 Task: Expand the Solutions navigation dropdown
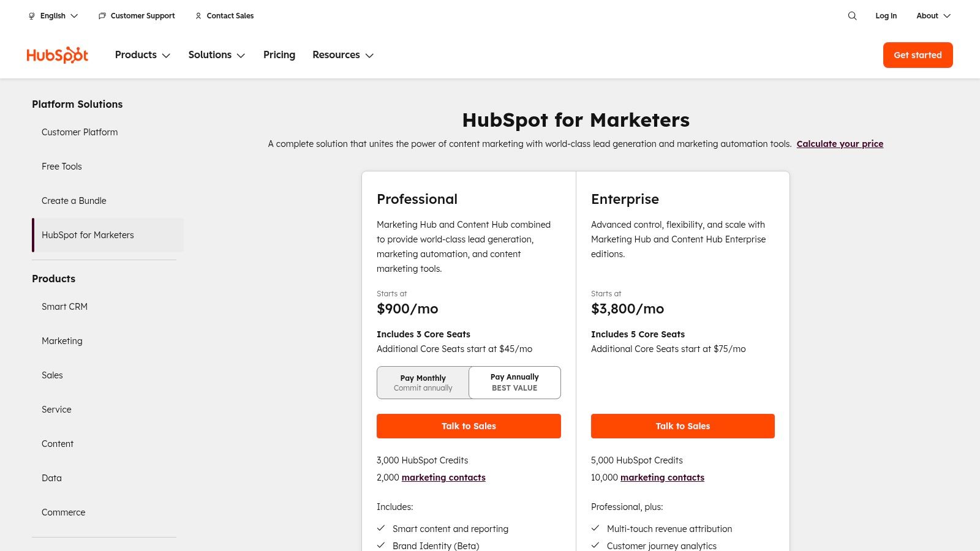pyautogui.click(x=217, y=55)
